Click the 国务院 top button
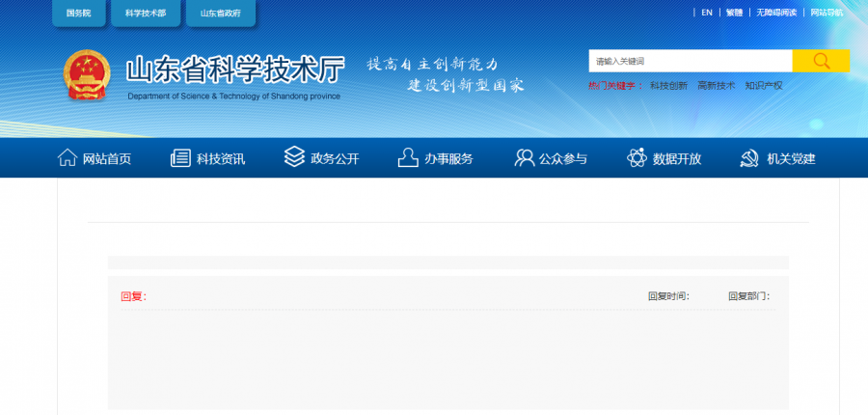868x415 pixels. coord(79,13)
